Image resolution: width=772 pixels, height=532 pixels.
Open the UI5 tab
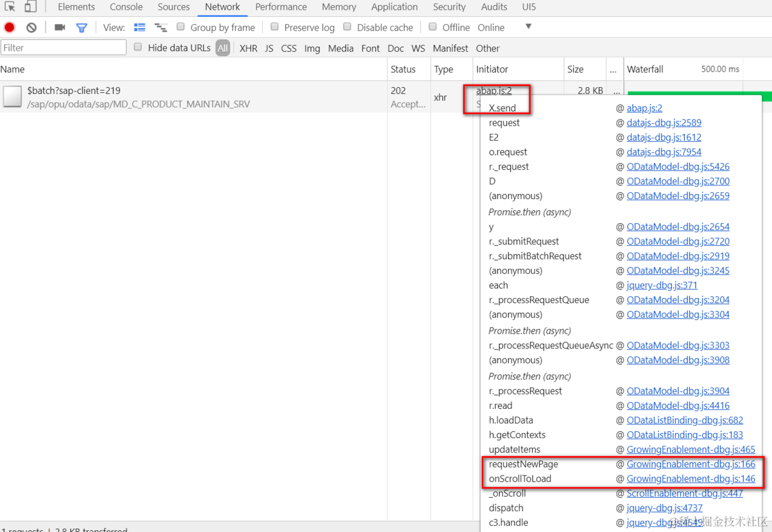(529, 7)
